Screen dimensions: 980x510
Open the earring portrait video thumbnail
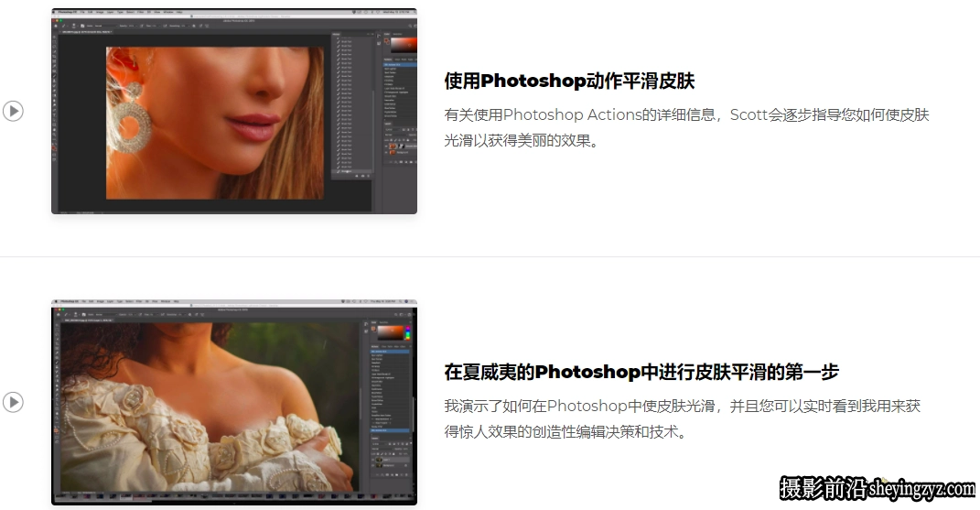click(234, 112)
